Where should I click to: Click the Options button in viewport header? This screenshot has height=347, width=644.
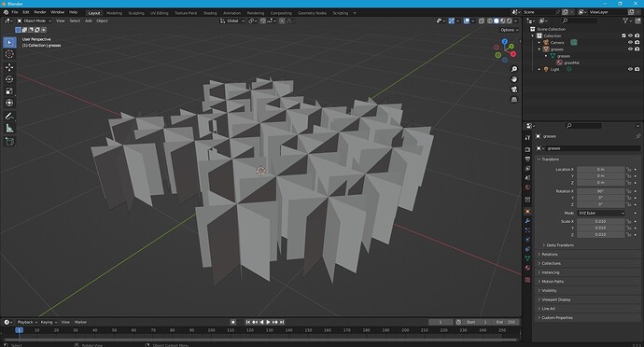pyautogui.click(x=509, y=30)
